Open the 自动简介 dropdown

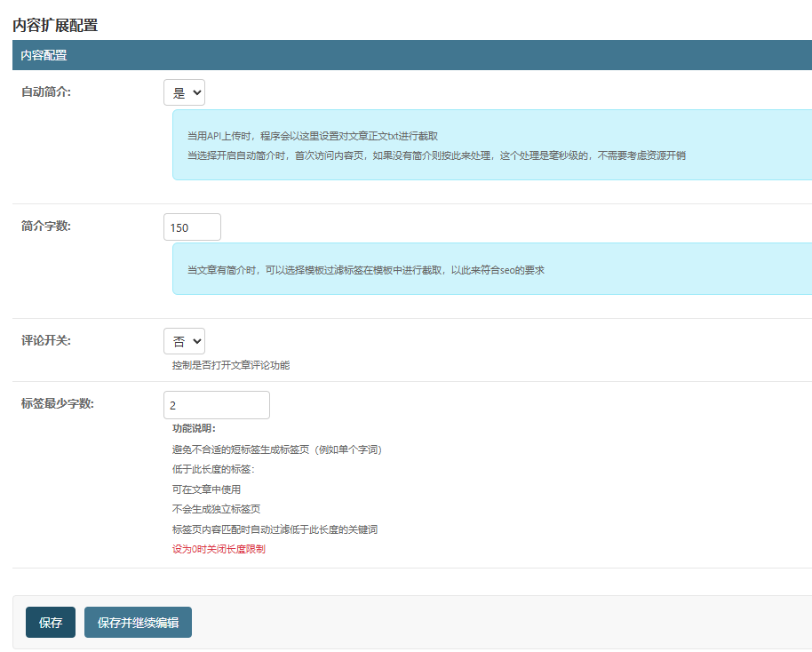coord(184,92)
